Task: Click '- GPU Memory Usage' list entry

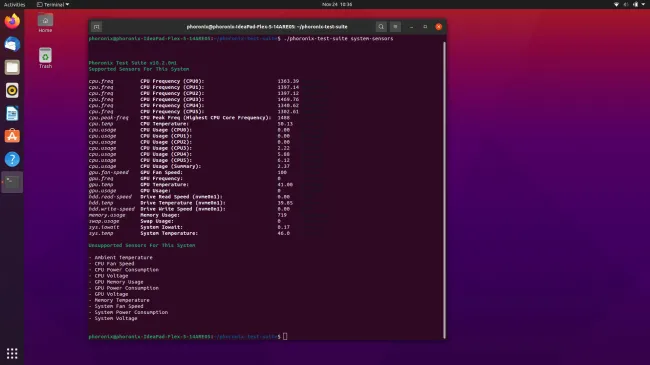Action: (x=116, y=282)
